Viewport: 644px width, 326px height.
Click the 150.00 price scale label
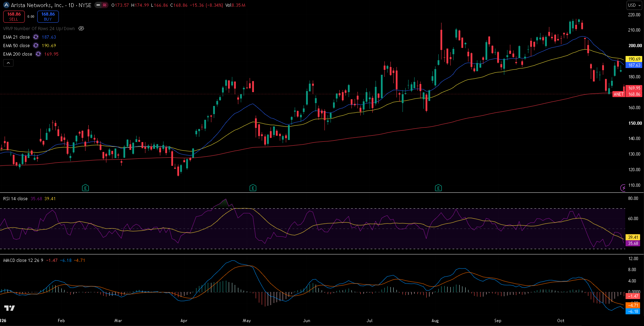635,123
